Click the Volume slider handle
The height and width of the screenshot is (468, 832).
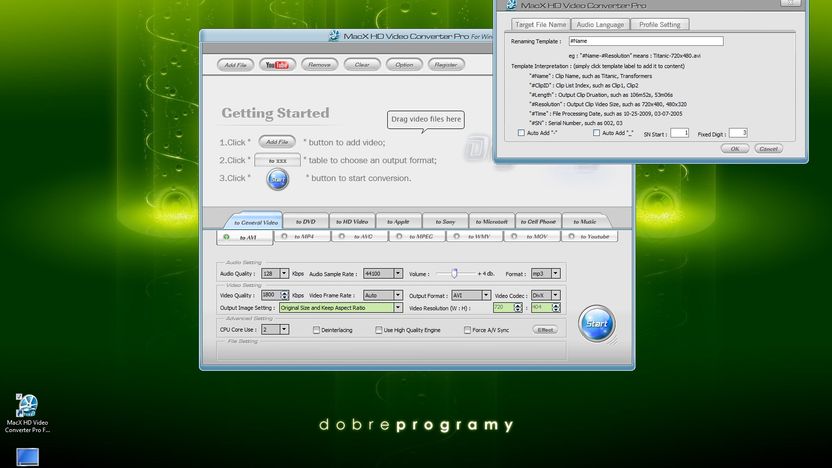point(454,273)
